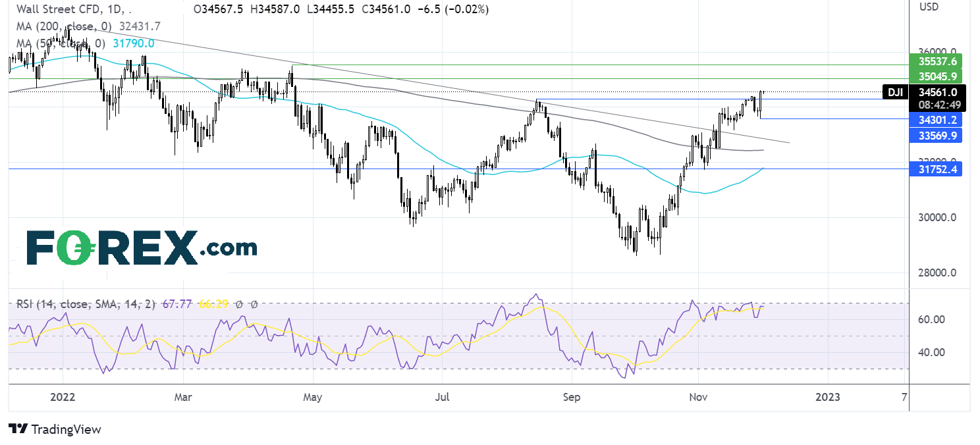
Task: Click the blue 33569.9 price label
Action: pos(935,136)
